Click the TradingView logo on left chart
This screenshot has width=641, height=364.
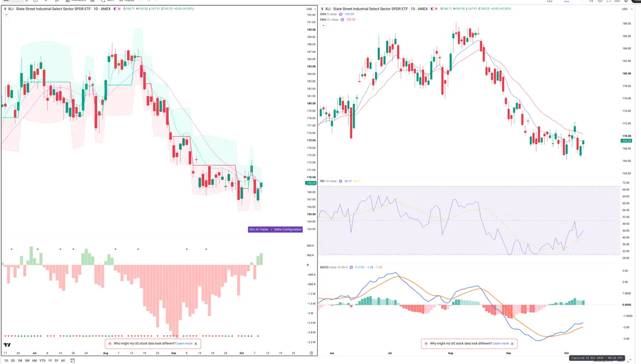pyautogui.click(x=7, y=345)
